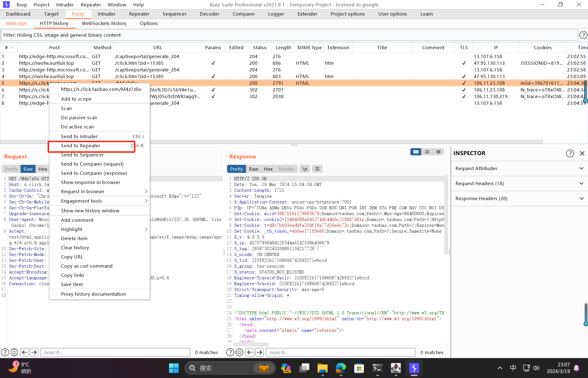Select Copy as curl command

tap(87, 266)
